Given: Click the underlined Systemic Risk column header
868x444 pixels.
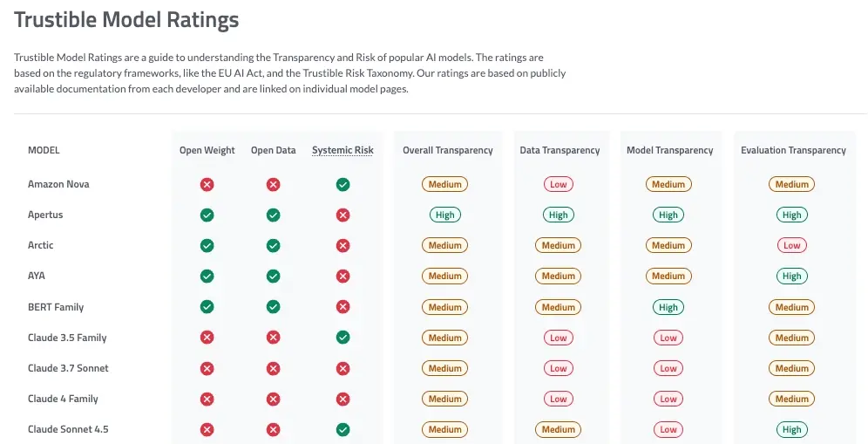Looking at the screenshot, I should [342, 150].
